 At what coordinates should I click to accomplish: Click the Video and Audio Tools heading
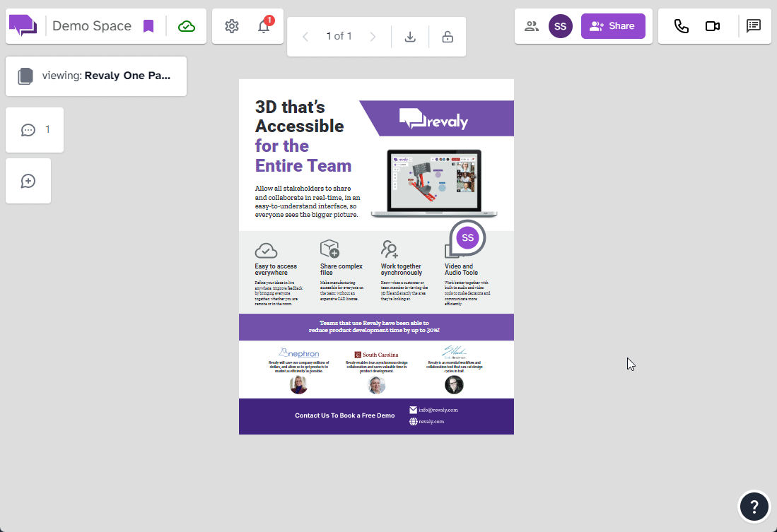coord(462,269)
